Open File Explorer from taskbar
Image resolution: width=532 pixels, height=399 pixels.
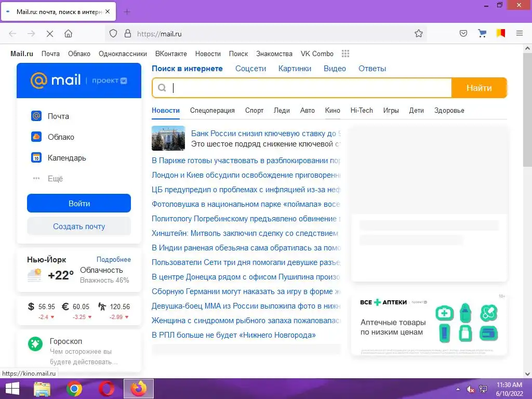coord(42,389)
